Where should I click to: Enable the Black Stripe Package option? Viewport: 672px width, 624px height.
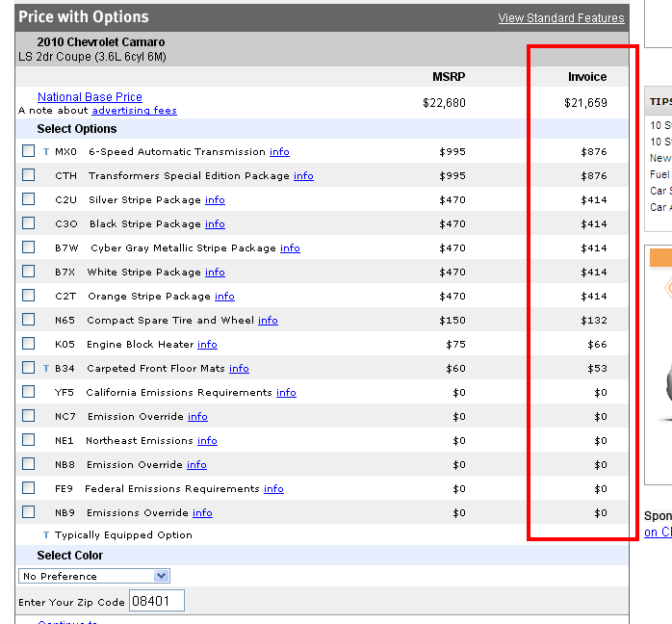coord(29,223)
